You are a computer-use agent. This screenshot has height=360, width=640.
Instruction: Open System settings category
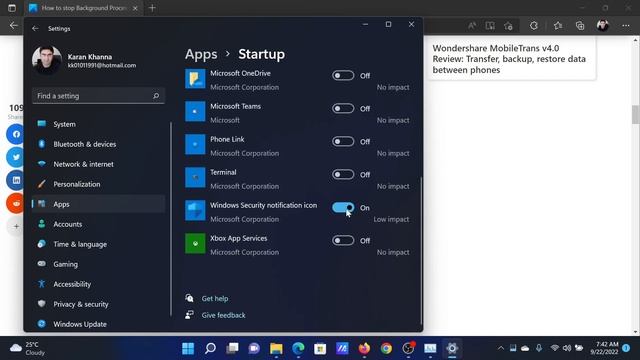98,124
